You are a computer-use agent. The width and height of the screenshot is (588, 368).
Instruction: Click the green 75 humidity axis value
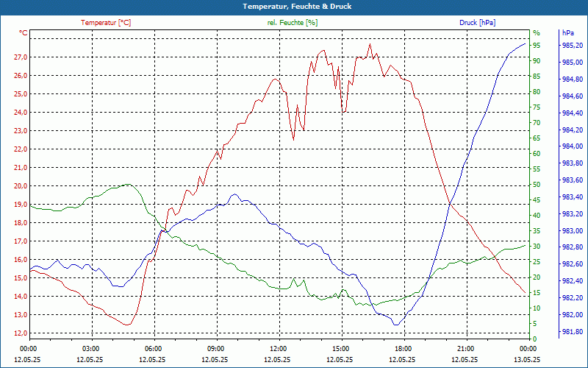pos(537,107)
